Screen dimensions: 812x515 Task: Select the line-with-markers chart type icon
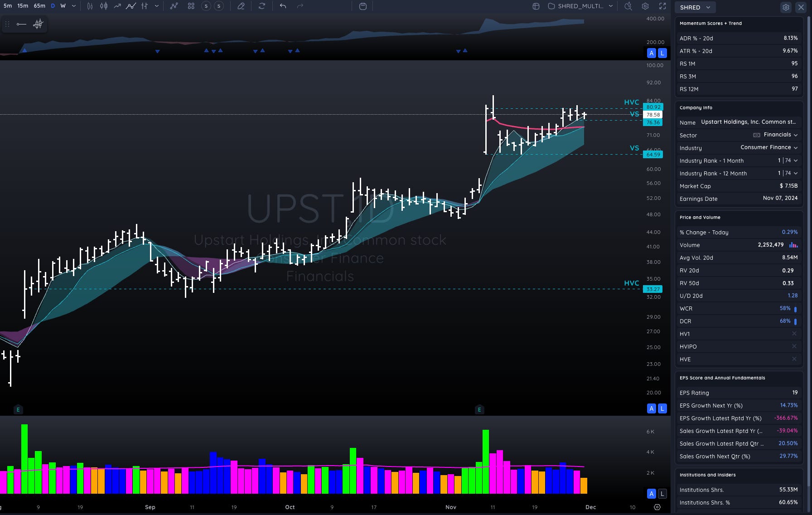131,6
